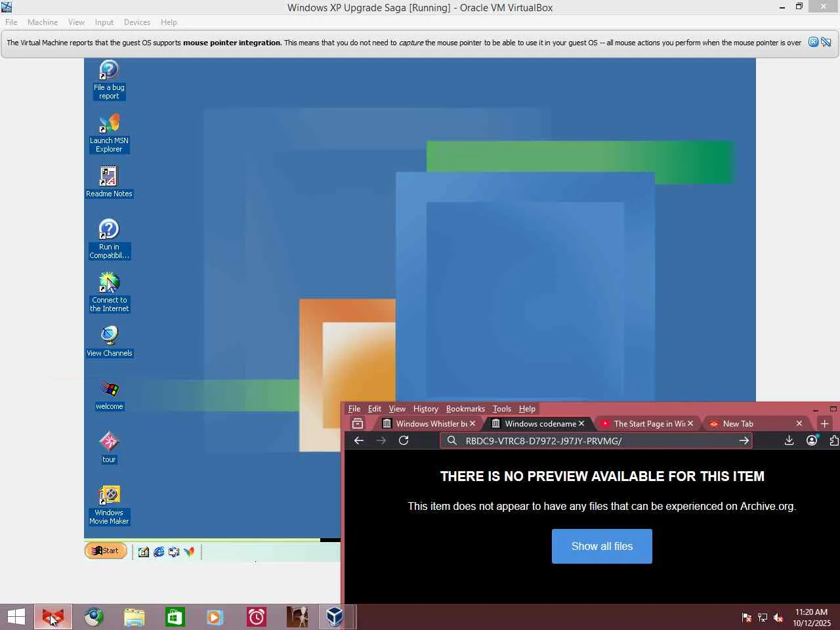Viewport: 840px width, 630px height.
Task: Open the browser account profile icon
Action: point(812,441)
